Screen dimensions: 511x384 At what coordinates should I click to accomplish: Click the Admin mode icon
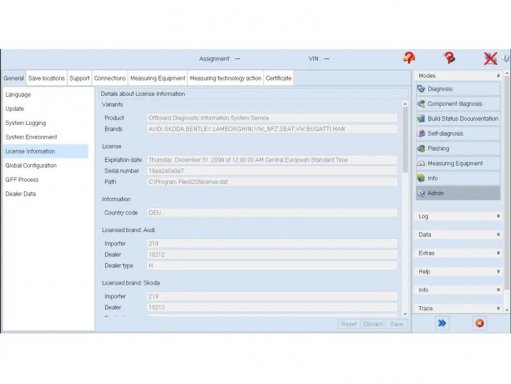[x=421, y=193]
